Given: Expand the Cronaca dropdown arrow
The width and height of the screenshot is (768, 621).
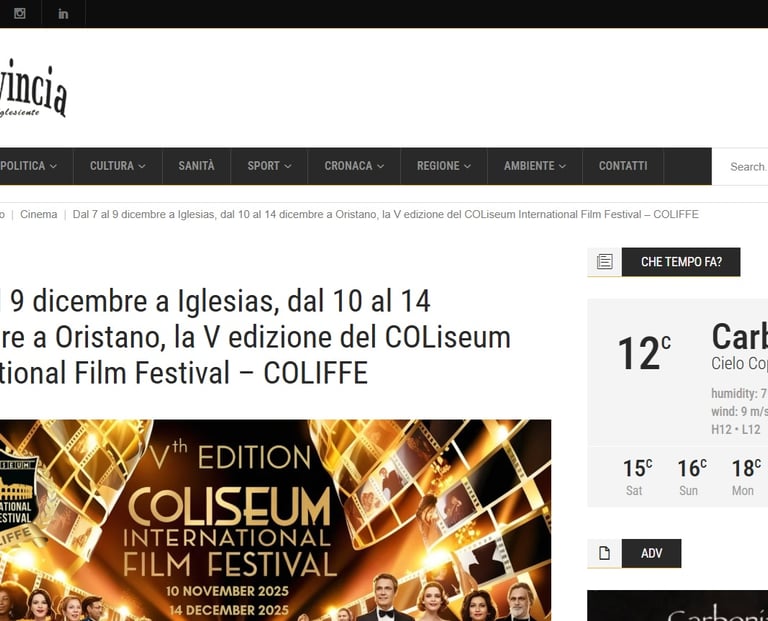Looking at the screenshot, I should click(381, 167).
